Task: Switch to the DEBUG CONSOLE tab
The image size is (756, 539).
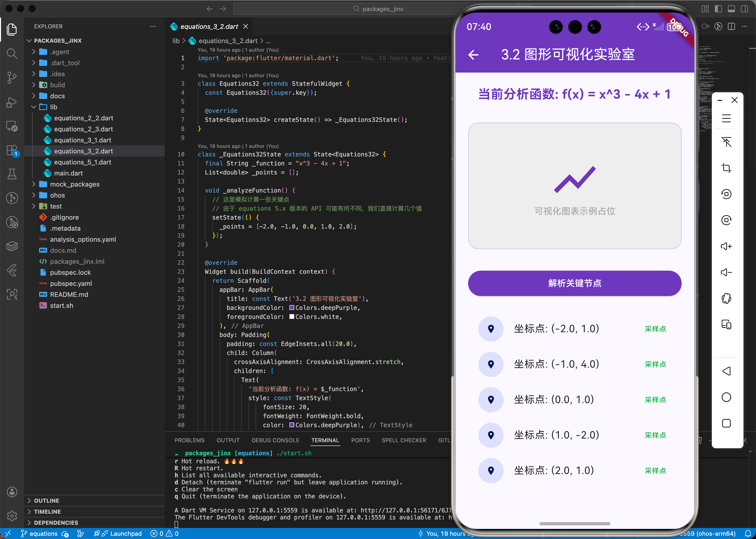Action: click(275, 440)
